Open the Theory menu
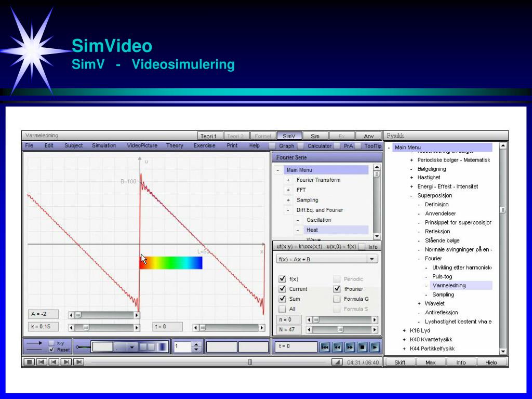This screenshot has width=532, height=399. click(175, 145)
